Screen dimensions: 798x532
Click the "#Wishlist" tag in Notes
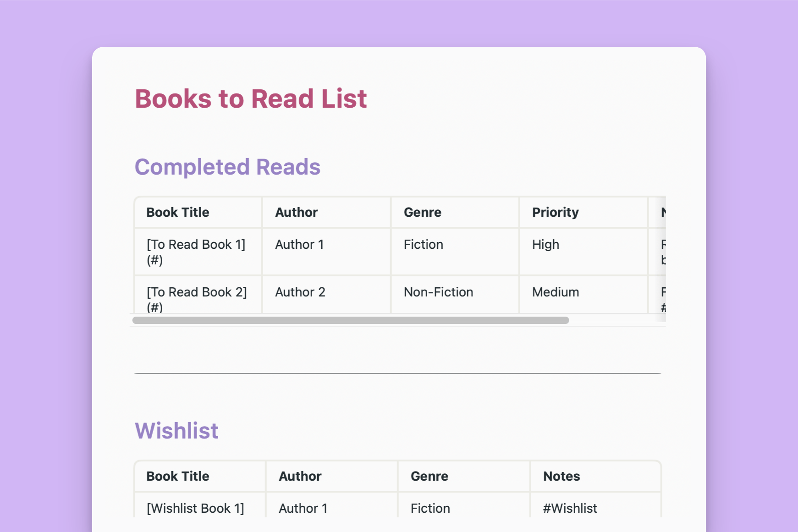[x=570, y=508]
